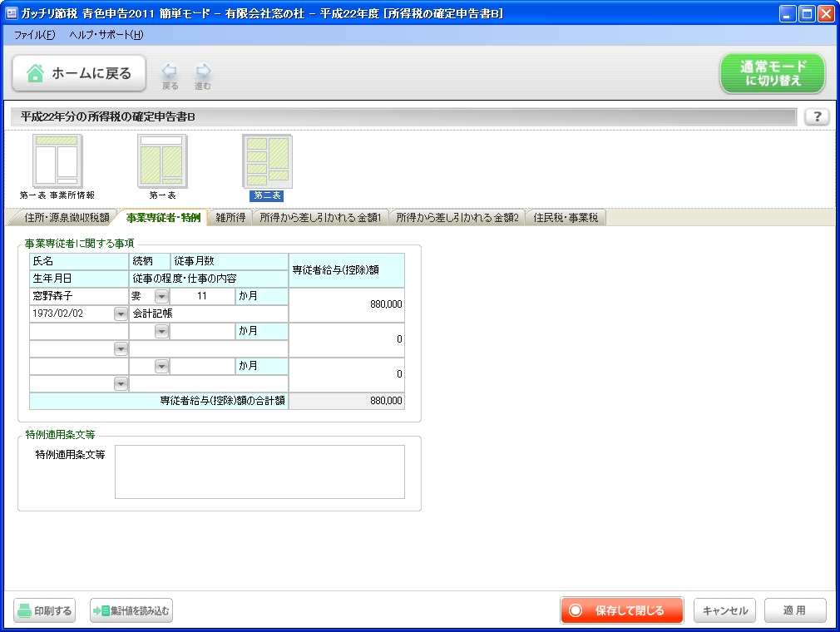840x632 pixels.
Task: Open the 印刷する print function
Action: pos(43,610)
